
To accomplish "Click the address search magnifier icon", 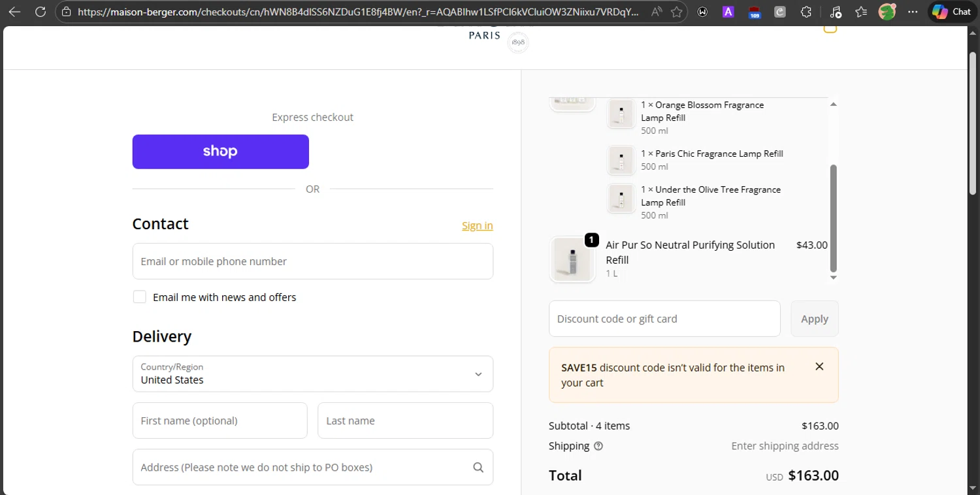I will click(x=478, y=467).
